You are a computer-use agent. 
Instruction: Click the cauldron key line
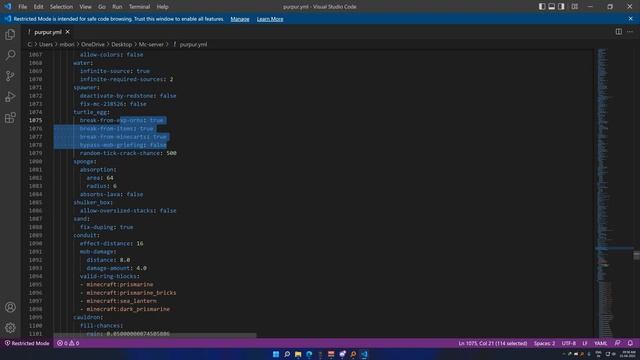coord(88,317)
